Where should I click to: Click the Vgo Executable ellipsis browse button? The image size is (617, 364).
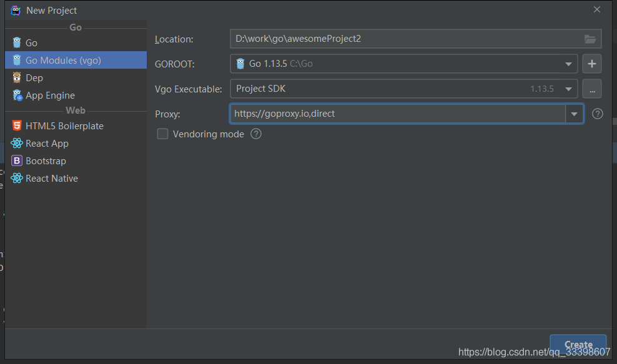click(592, 89)
